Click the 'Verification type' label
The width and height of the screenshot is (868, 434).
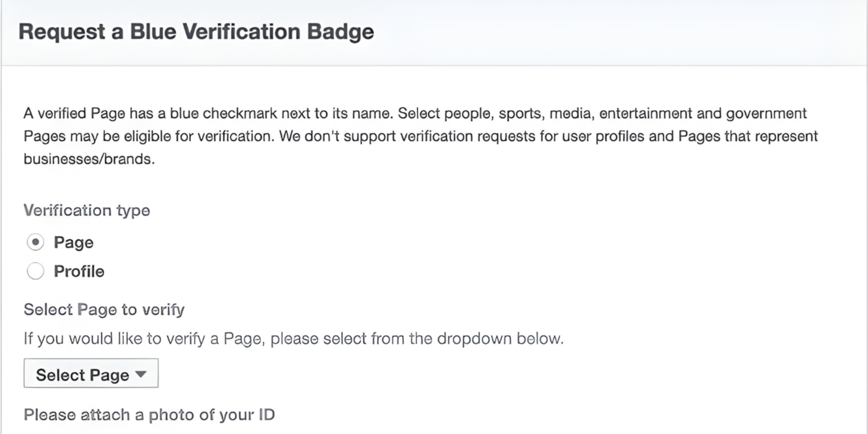tap(87, 210)
